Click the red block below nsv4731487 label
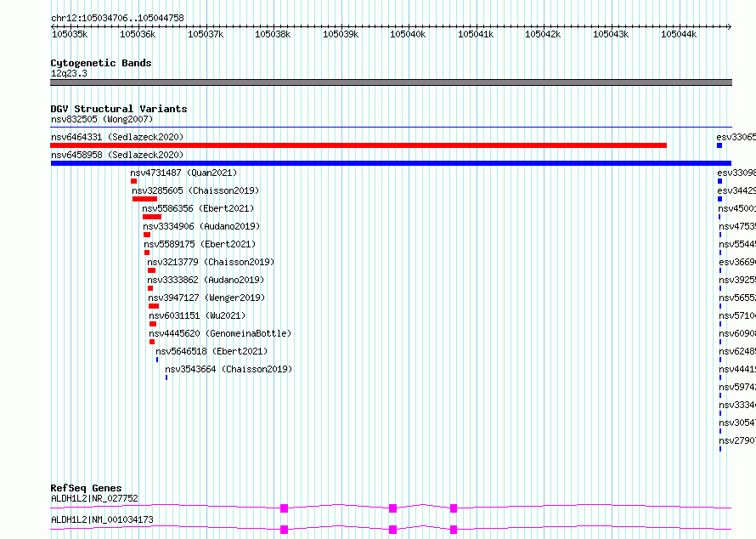 click(133, 181)
